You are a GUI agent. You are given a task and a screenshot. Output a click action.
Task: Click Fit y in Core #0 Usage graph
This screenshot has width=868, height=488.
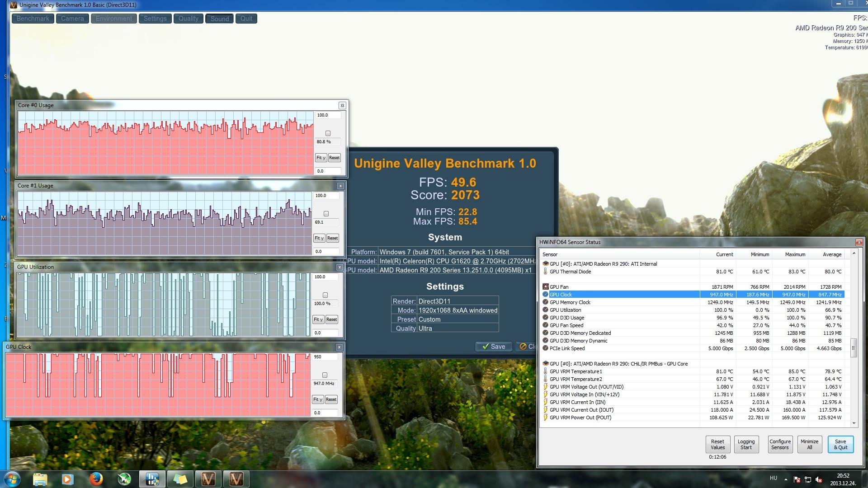pyautogui.click(x=321, y=158)
